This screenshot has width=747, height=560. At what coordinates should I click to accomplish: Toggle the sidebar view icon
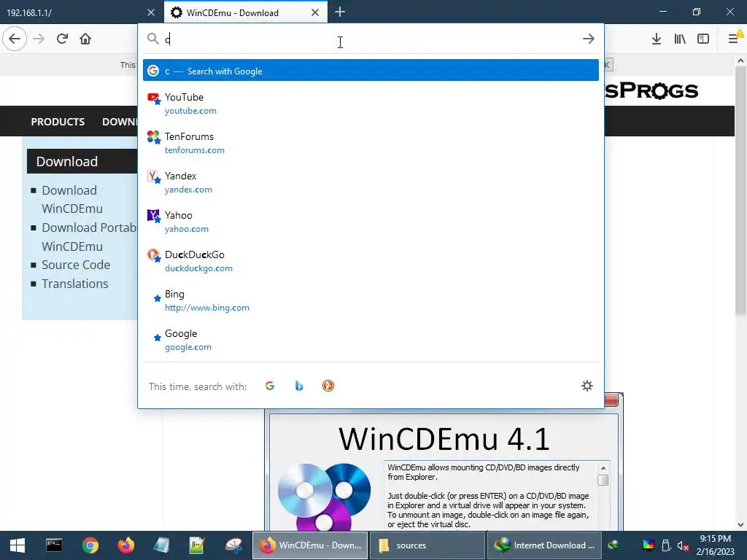[x=703, y=39]
